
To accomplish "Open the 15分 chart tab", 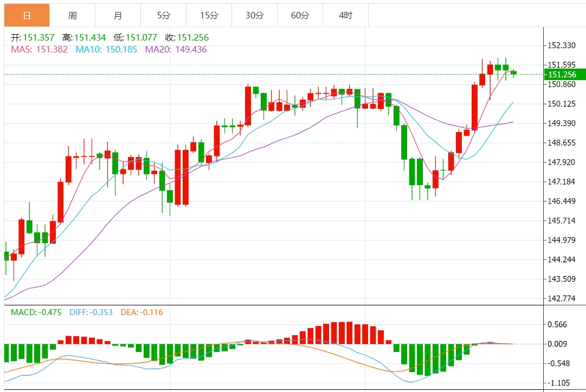I will pos(209,15).
